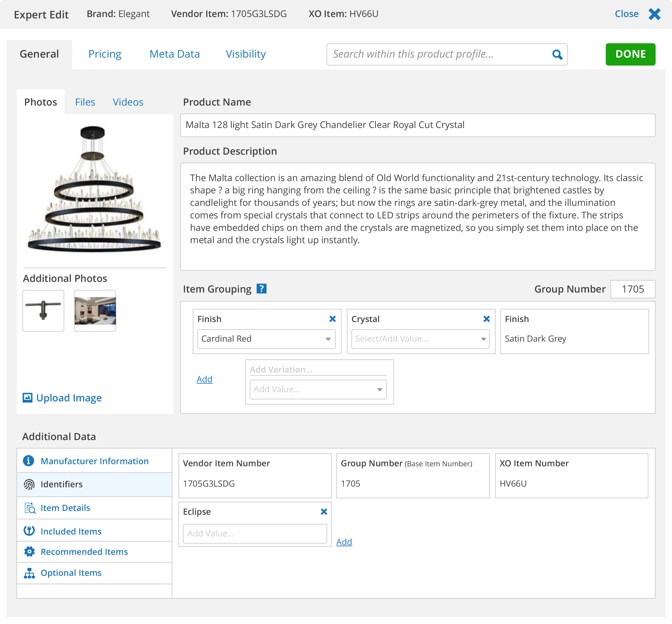Click the Optional Items hierarchy icon

coord(29,573)
